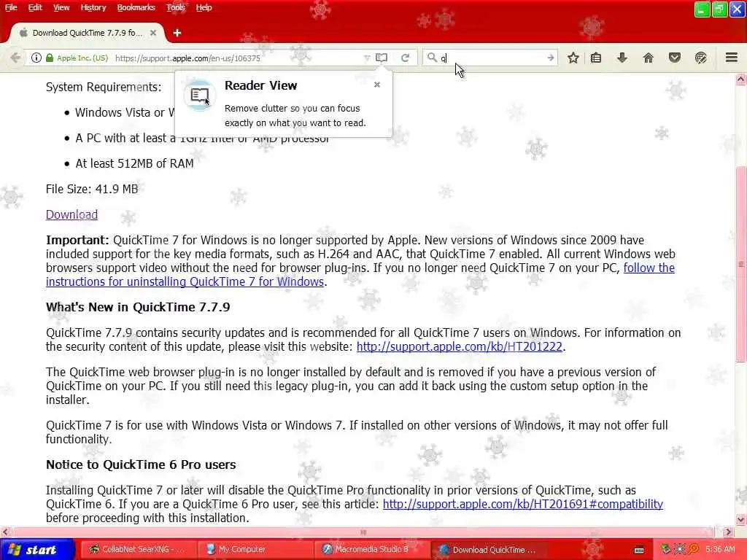Open uninstalling QuickTime 7 instructions link
Screen dimensions: 747x560
[185, 282]
